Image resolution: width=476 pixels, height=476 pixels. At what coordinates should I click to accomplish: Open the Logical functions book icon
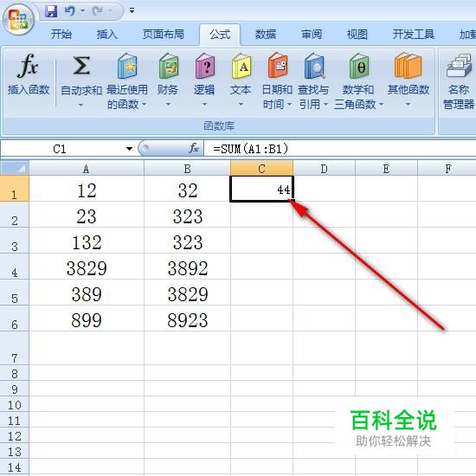(205, 66)
